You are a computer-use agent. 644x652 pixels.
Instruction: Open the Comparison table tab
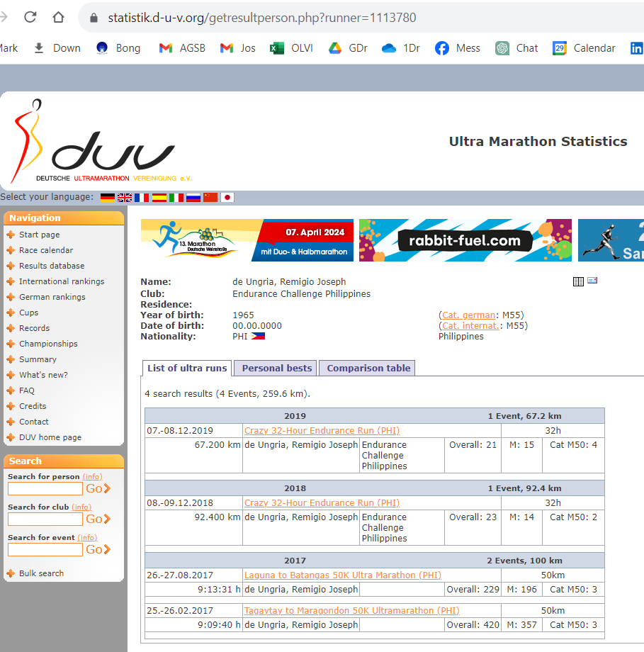click(368, 368)
